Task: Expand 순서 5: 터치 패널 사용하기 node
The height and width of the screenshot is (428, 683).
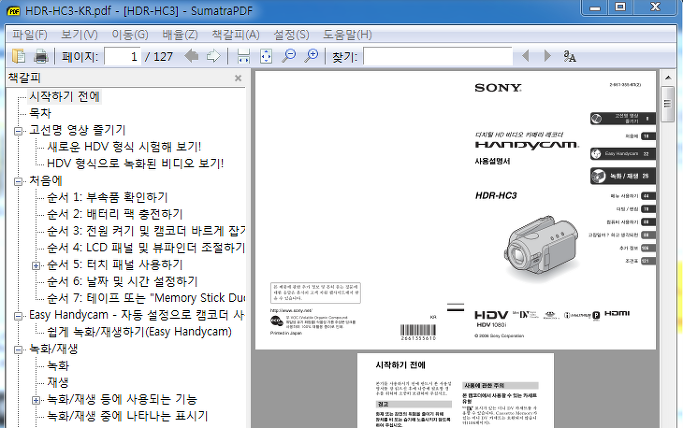Action: 36,265
